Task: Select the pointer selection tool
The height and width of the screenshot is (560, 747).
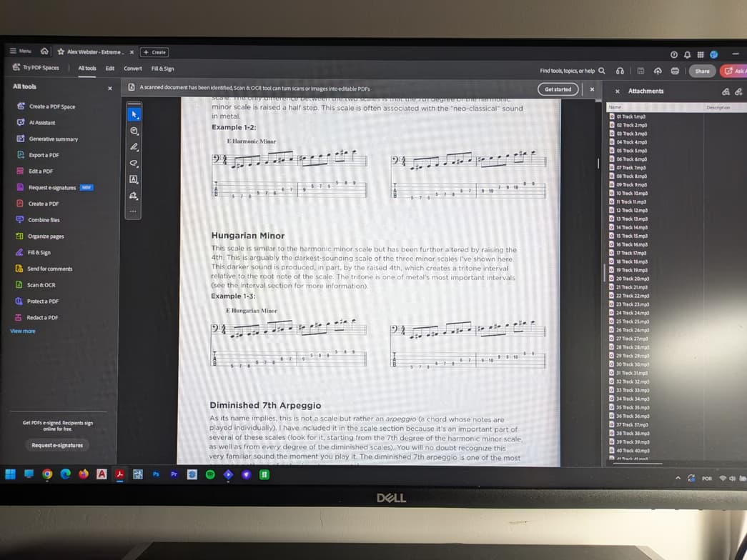Action: [x=134, y=115]
